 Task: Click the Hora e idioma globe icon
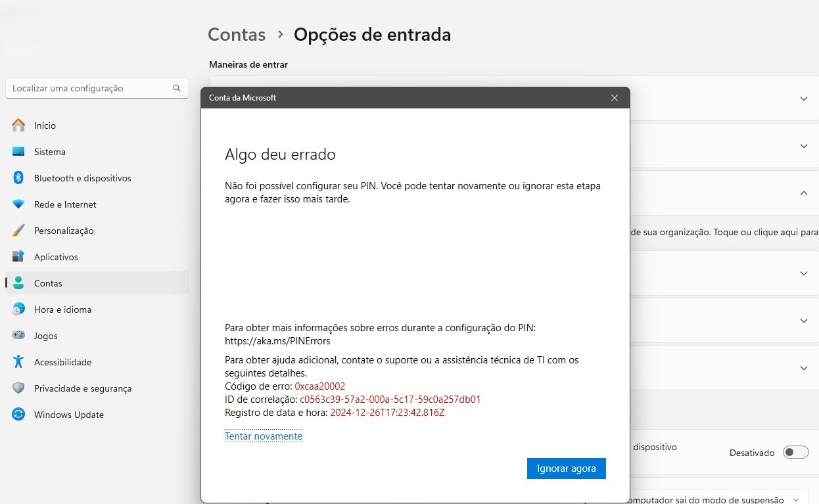coord(18,309)
